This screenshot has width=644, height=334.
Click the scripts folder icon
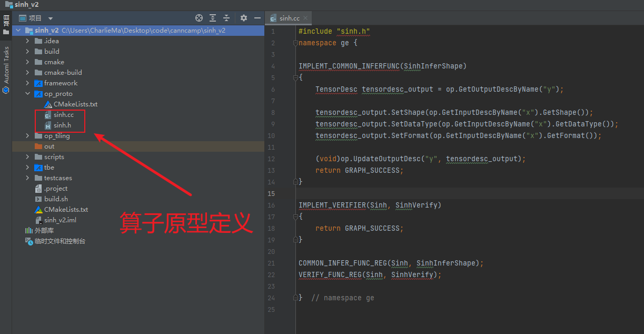coord(38,157)
